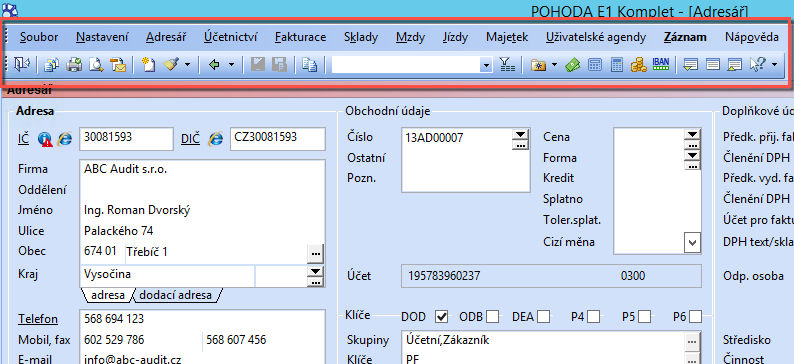Screen dimensions: 794x364
Task: Uncheck the DOD key checkbox
Action: pyautogui.click(x=442, y=317)
